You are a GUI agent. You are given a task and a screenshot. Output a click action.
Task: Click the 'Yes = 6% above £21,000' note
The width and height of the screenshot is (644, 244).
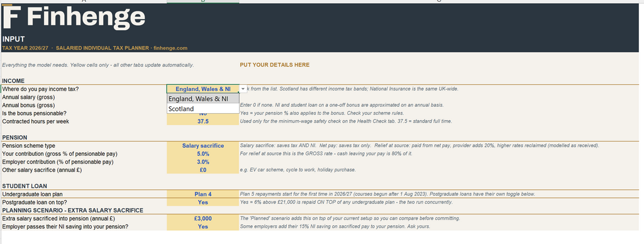(347, 202)
